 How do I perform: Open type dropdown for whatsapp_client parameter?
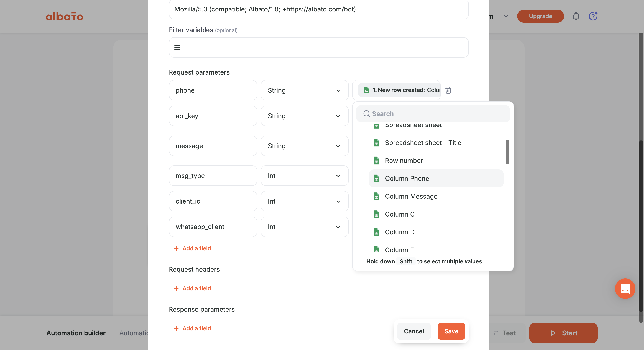point(305,227)
